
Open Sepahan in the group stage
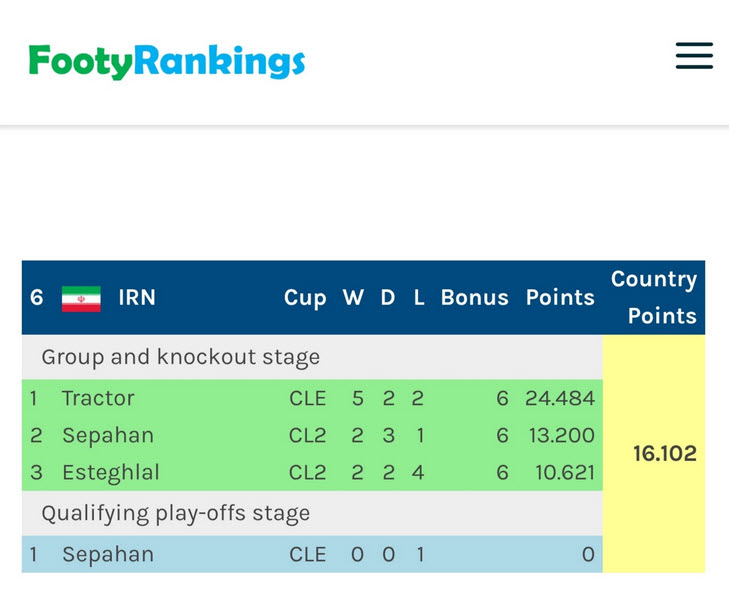pyautogui.click(x=312, y=435)
